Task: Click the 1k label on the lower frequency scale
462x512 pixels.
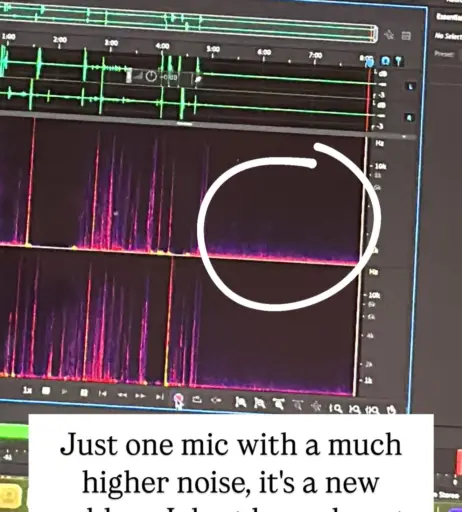Action: tap(368, 380)
